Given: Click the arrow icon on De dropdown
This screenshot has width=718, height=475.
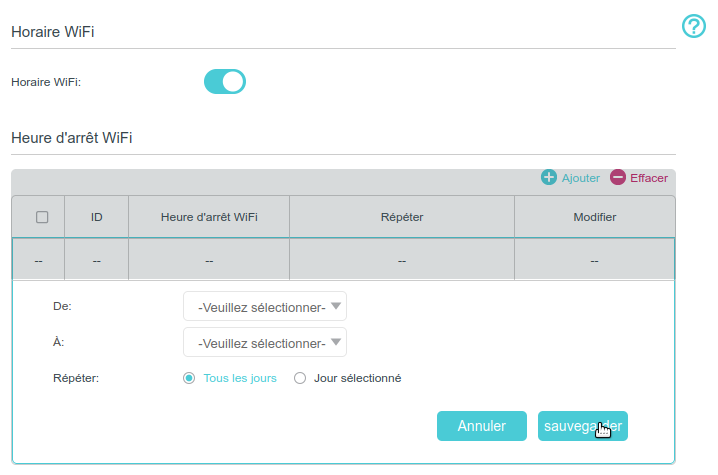Looking at the screenshot, I should 337,307.
